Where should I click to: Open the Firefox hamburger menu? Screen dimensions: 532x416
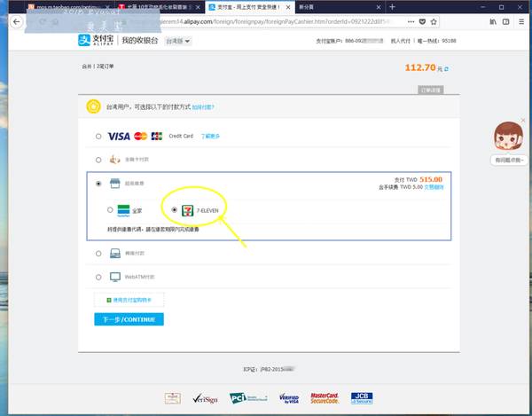coord(521,21)
